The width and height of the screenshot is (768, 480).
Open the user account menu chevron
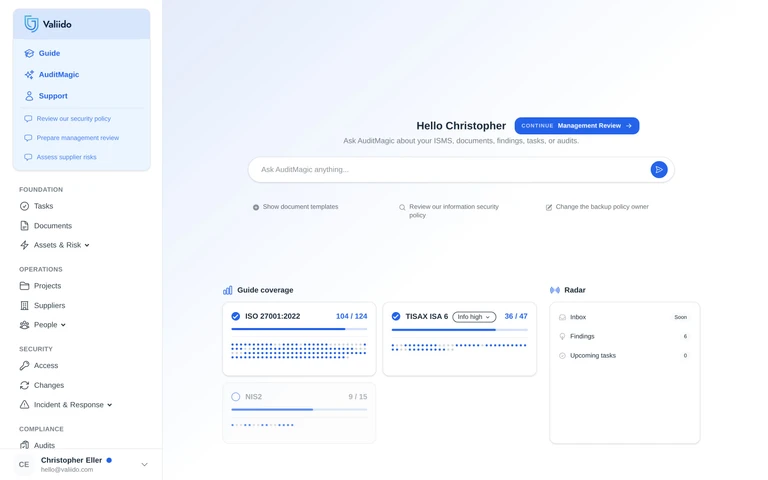[144, 464]
